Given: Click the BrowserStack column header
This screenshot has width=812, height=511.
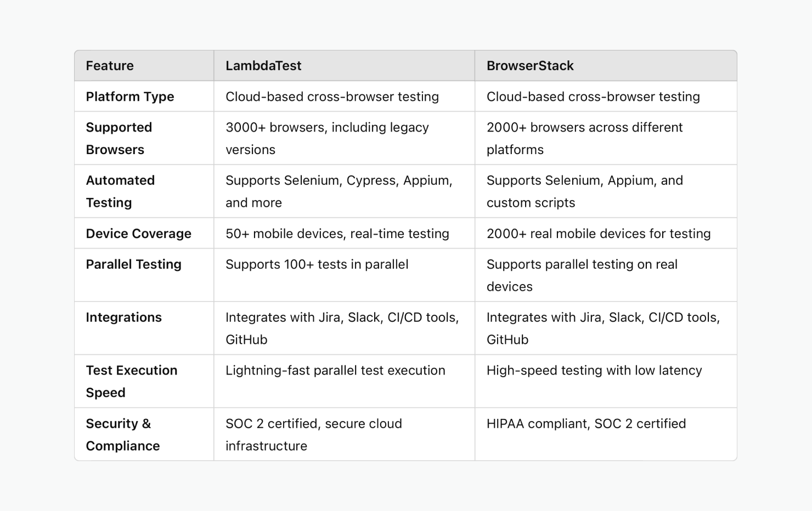Looking at the screenshot, I should (x=530, y=66).
